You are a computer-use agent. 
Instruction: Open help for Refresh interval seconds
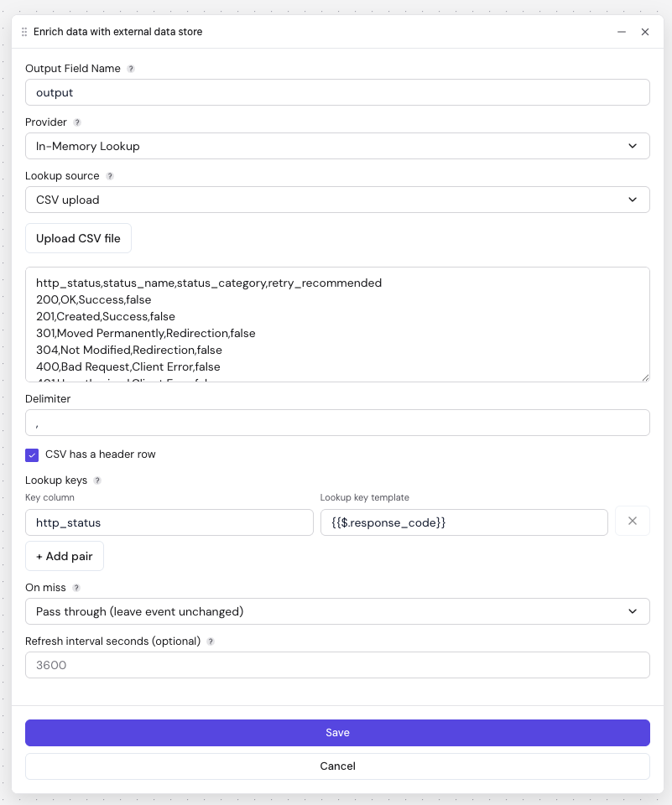tap(210, 641)
